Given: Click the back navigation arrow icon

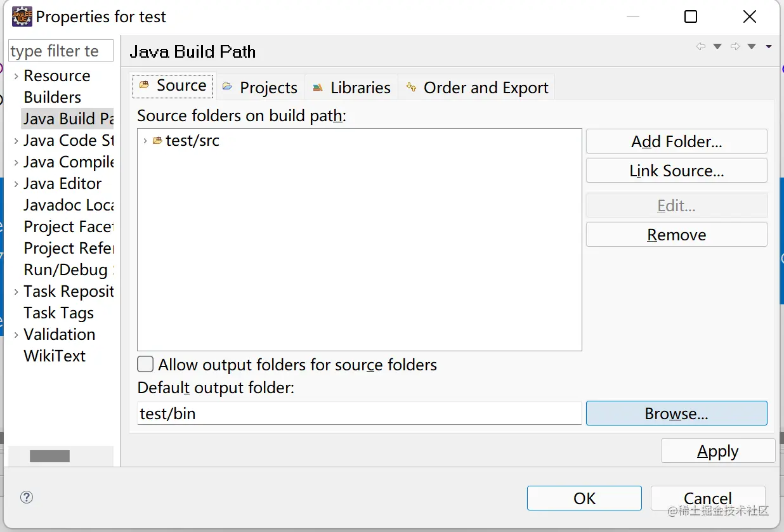Looking at the screenshot, I should tap(701, 46).
